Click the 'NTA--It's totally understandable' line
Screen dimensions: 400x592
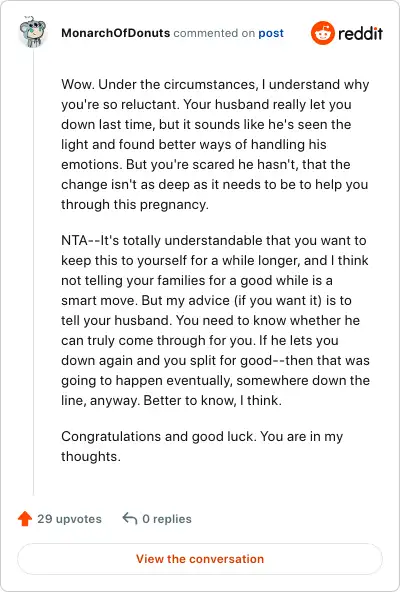tap(214, 240)
